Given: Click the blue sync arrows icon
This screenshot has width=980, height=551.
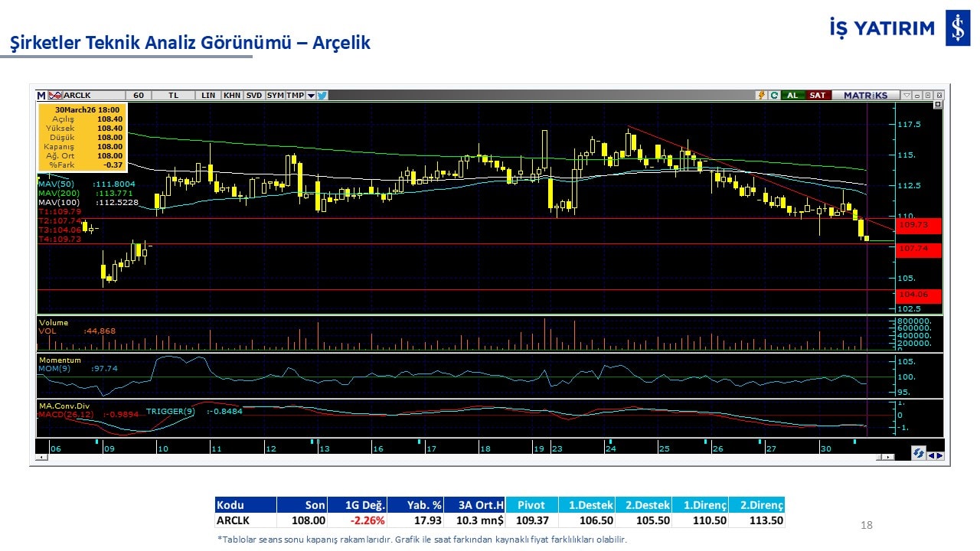Looking at the screenshot, I should tap(918, 454).
